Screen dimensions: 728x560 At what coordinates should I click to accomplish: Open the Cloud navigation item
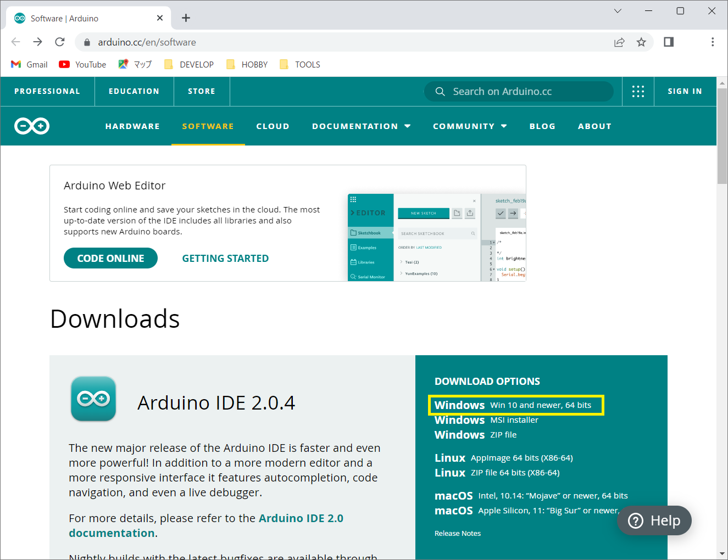(x=273, y=126)
